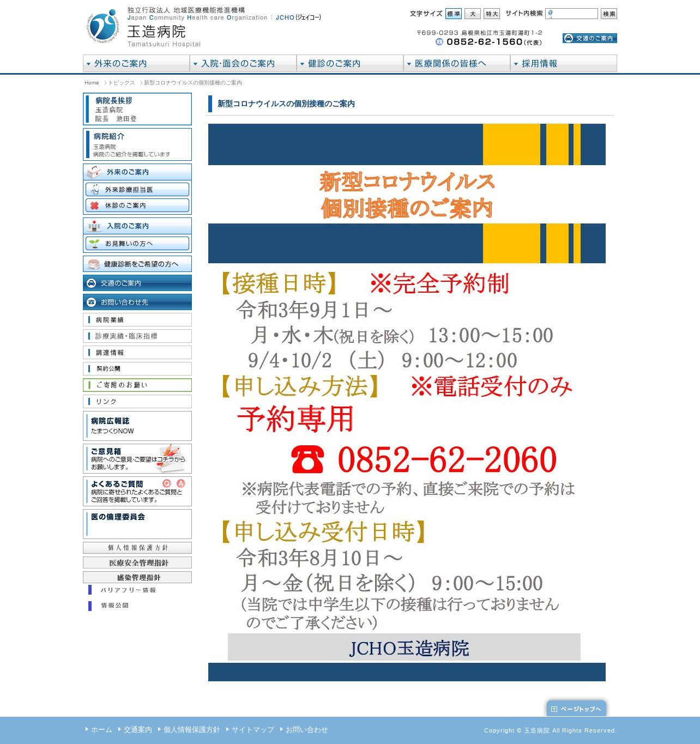Focus the site search input field
This screenshot has height=744, width=700.
572,14
